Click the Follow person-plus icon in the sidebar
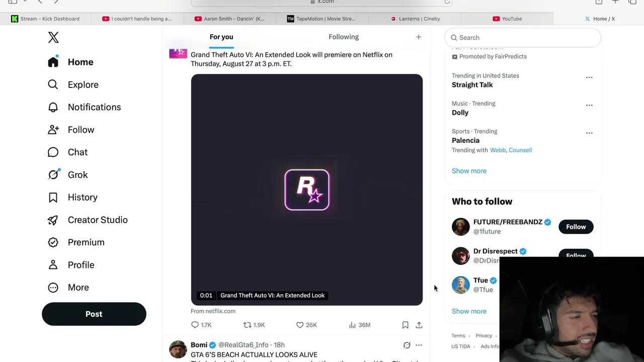Image resolution: width=644 pixels, height=362 pixels. coord(53,130)
